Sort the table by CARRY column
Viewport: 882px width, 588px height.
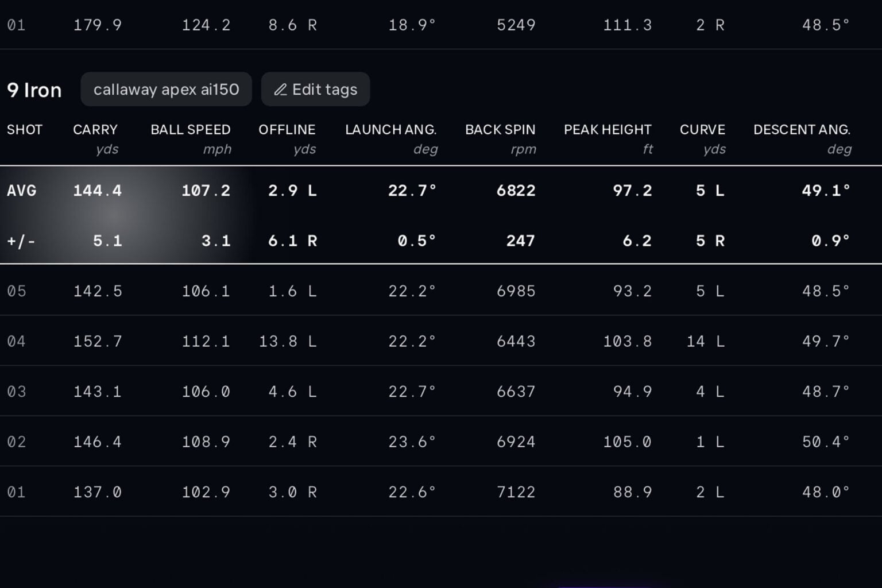[x=95, y=130]
